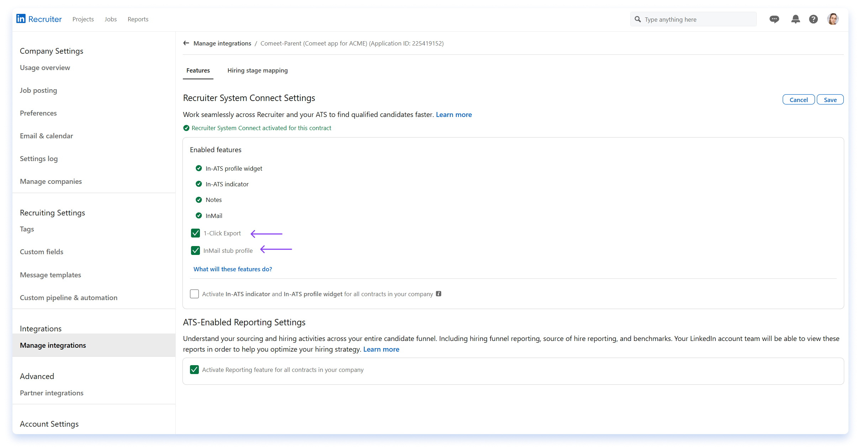Uncheck the InMail stub profile checkbox
The width and height of the screenshot is (868, 448).
point(195,251)
